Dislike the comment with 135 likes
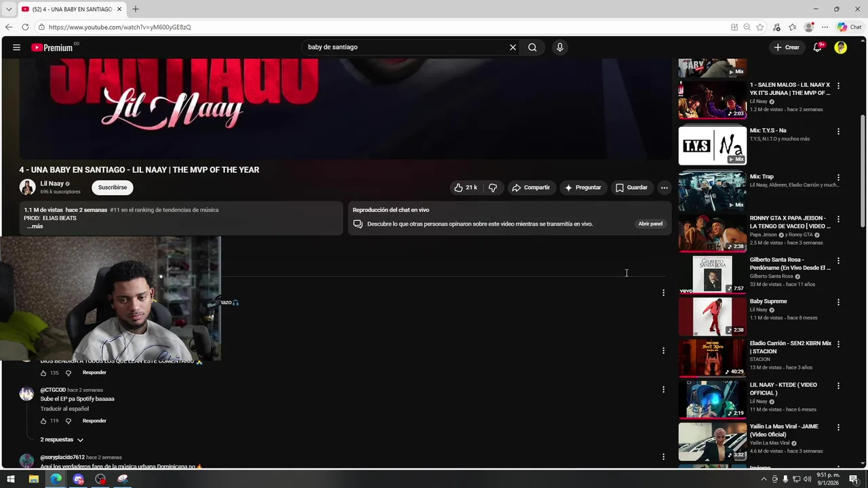 pyautogui.click(x=68, y=373)
